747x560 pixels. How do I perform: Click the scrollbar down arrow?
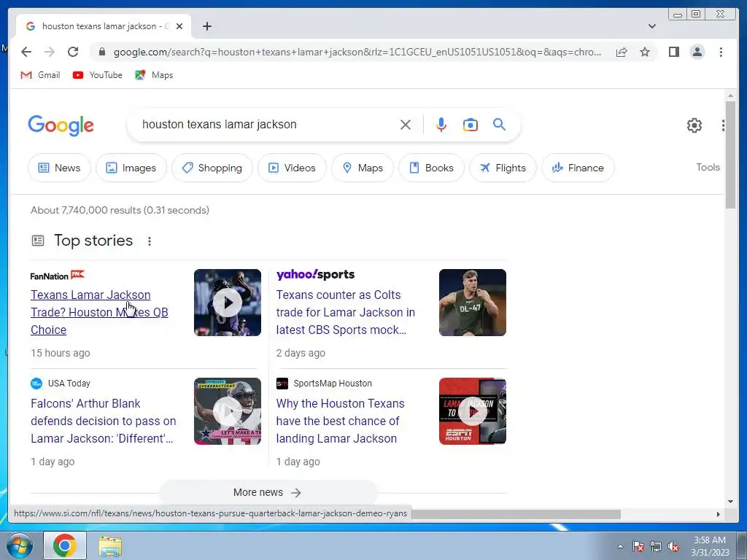730,501
